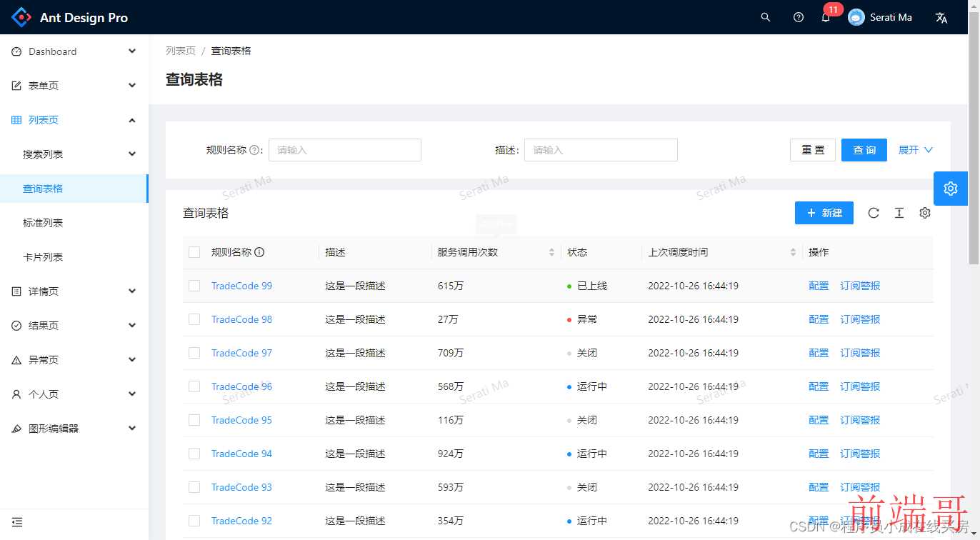
Task: Click the 详情页 profile icon
Action: (x=16, y=291)
